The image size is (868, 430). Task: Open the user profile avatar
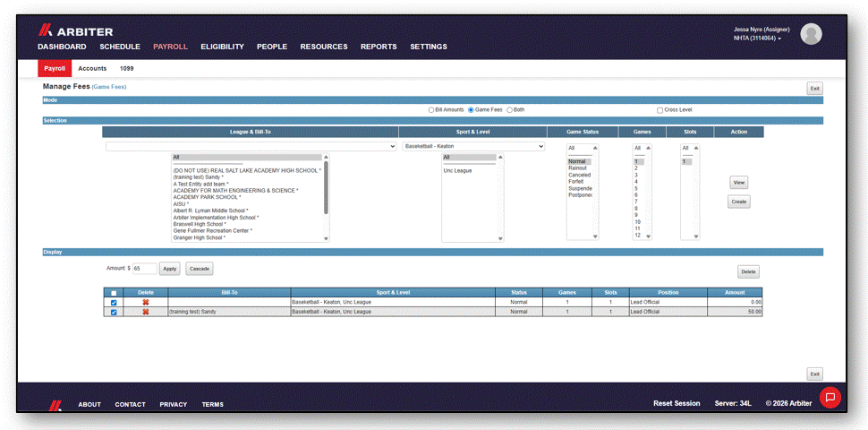point(811,34)
